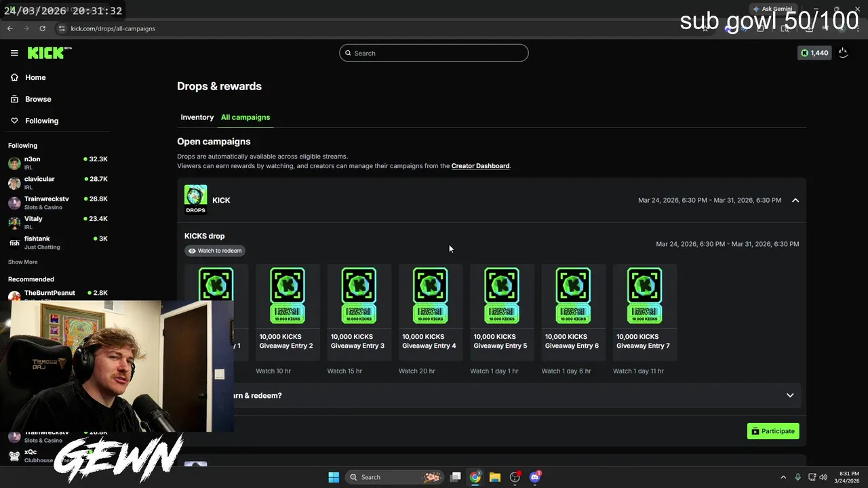Collapse the KICK campaign chevron
The width and height of the screenshot is (868, 488).
795,201
